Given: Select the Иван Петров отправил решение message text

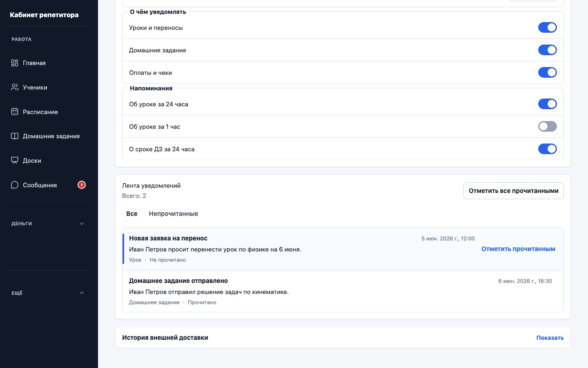Looking at the screenshot, I should click(x=209, y=292).
